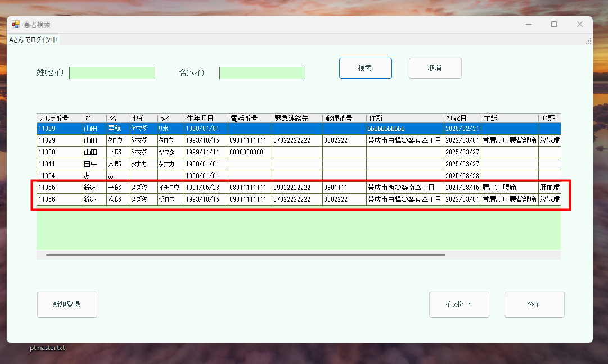Screen dimensions: 608x364
Task: Click the 姓(セイ) surname input field
Action: point(112,72)
